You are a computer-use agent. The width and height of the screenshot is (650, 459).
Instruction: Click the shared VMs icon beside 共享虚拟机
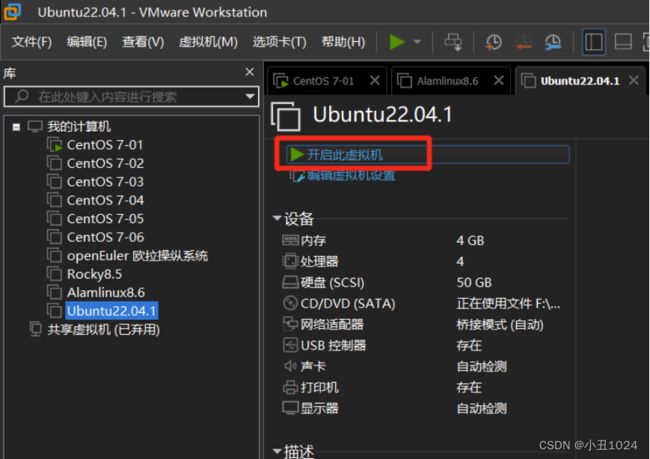36,330
